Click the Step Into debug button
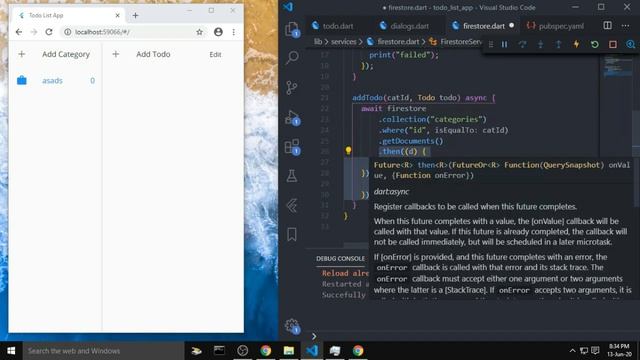This screenshot has width=640, height=360. pyautogui.click(x=540, y=44)
